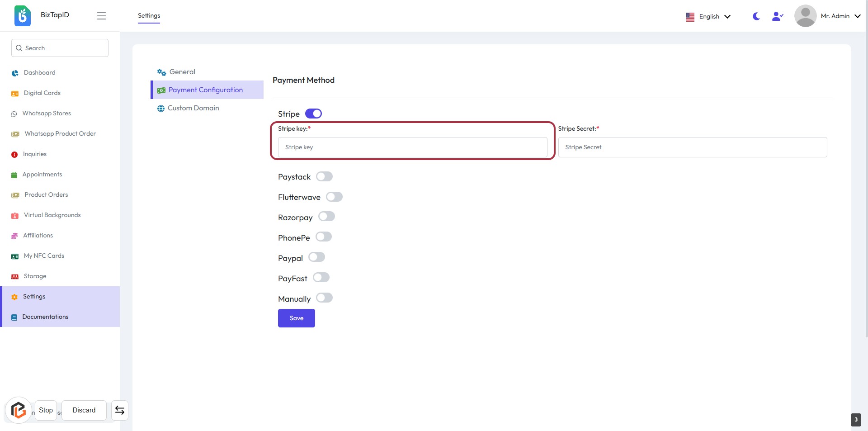
Task: Click the Whatsapp Stores sidebar icon
Action: click(x=14, y=114)
